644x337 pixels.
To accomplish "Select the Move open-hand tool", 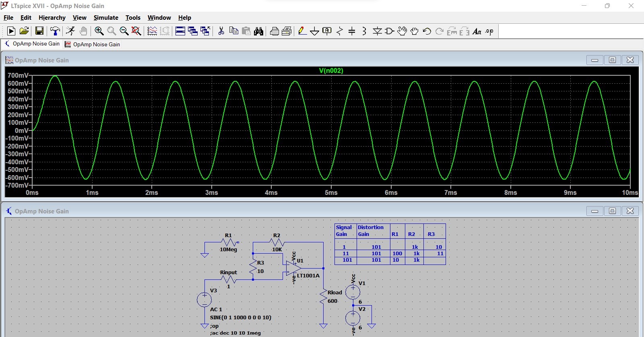I will point(402,31).
